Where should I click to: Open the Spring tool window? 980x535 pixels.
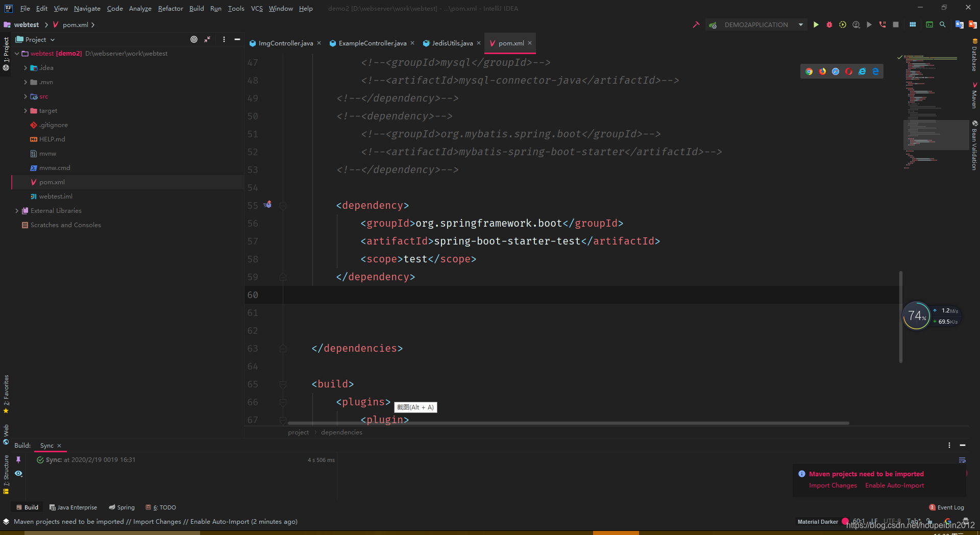[x=121, y=507]
